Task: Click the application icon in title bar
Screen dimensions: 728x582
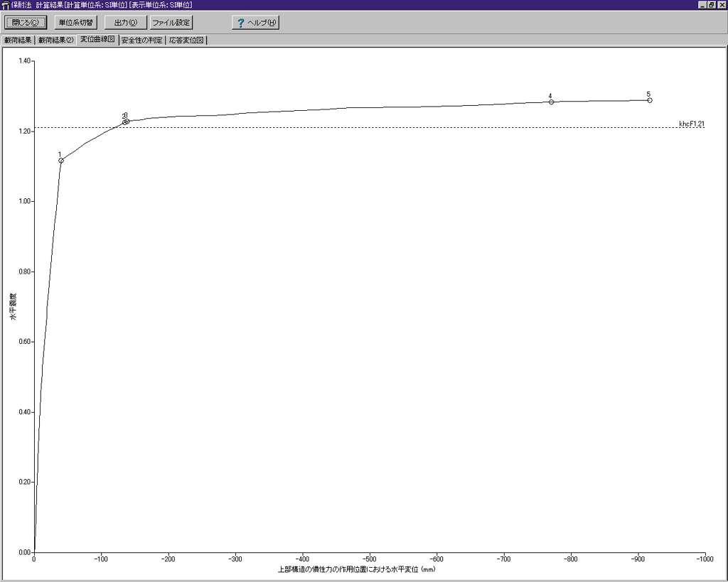Action: [6, 5]
